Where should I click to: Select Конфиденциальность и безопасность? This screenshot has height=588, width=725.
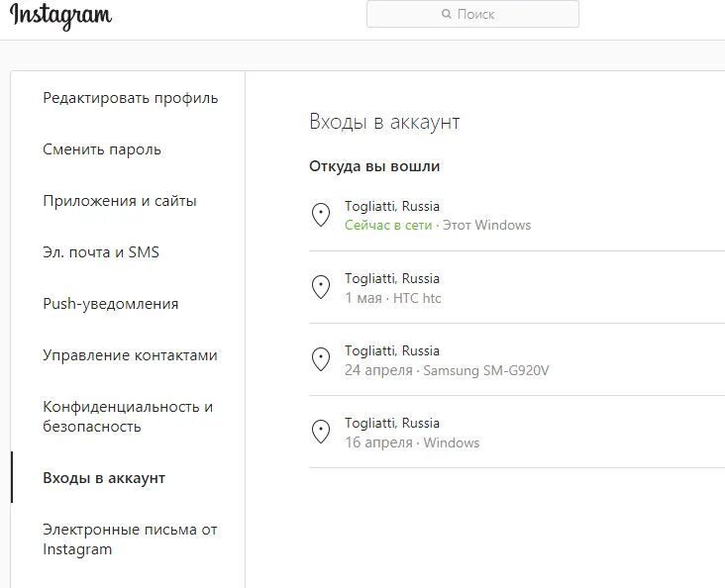click(128, 416)
